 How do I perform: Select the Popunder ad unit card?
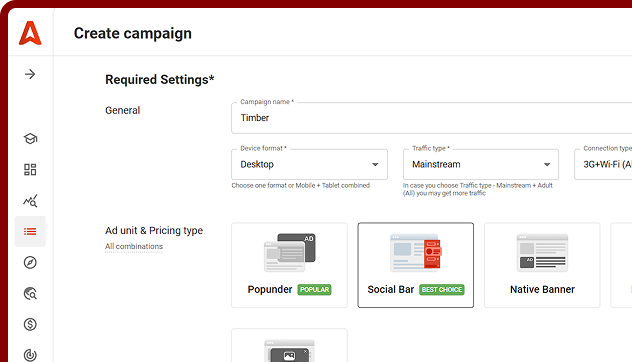(x=289, y=265)
